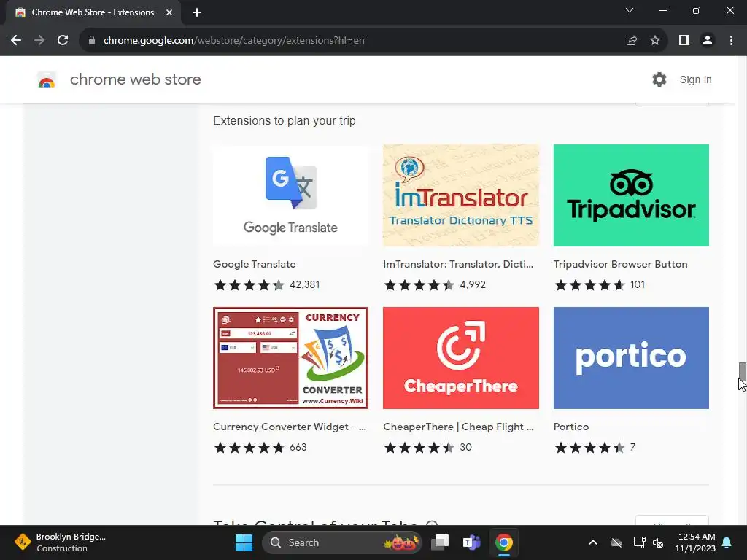Open the ImTranslator extension thumbnail
The image size is (747, 560).
461,195
